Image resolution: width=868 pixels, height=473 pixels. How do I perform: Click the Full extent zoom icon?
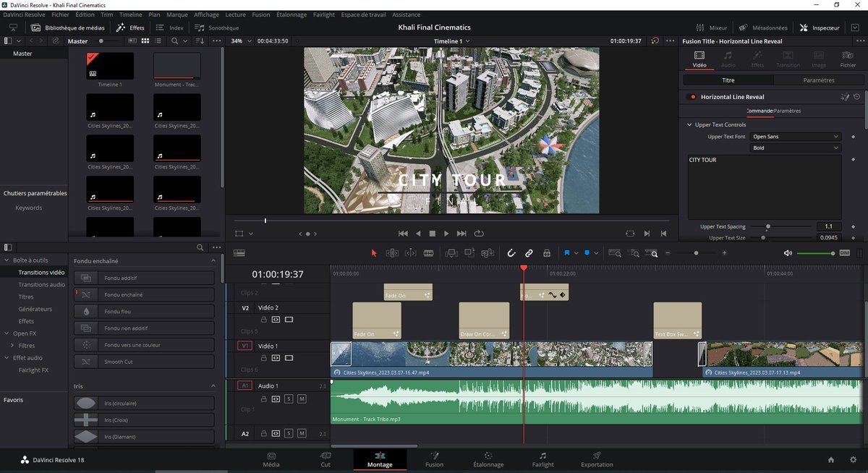[x=615, y=253]
